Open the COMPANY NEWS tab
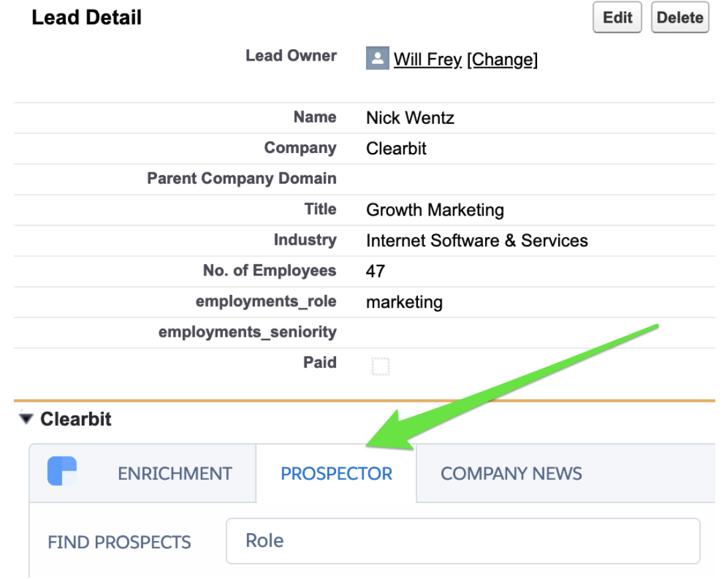This screenshot has width=728, height=579. (510, 474)
